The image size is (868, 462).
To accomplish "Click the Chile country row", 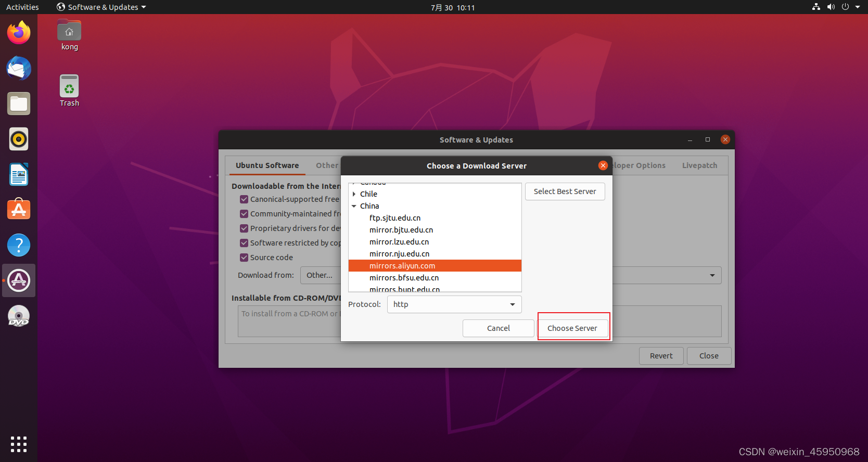I will click(435, 194).
